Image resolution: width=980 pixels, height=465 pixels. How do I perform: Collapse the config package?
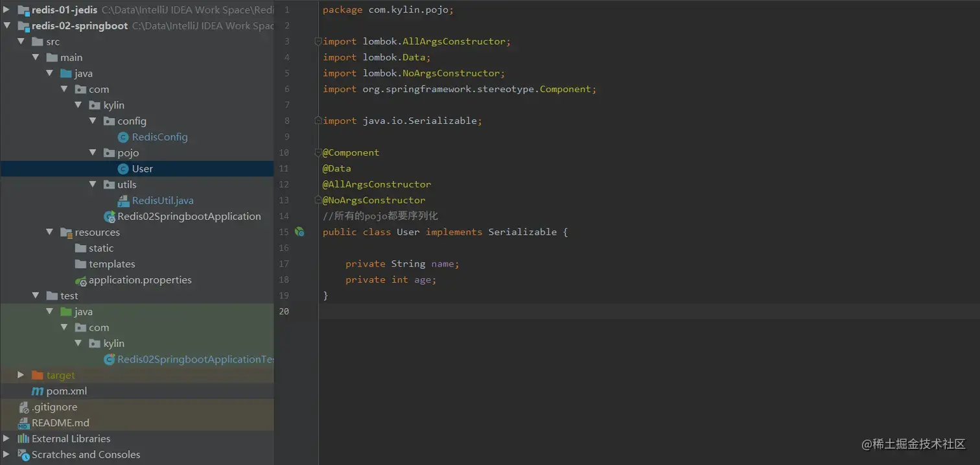coord(93,121)
